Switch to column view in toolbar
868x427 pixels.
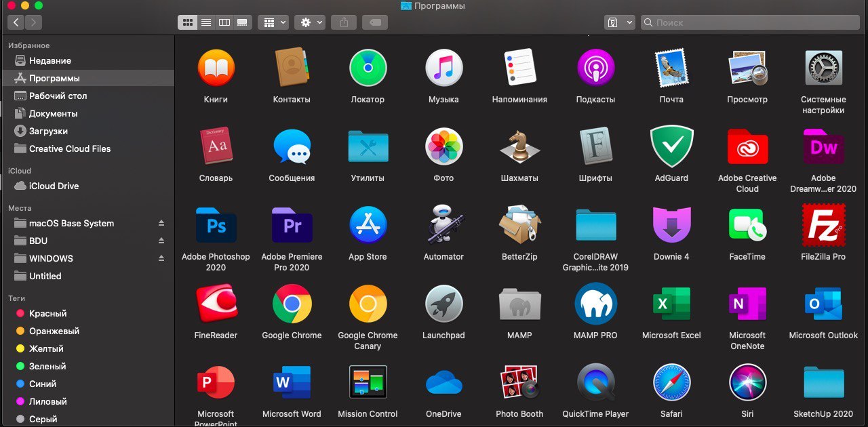pyautogui.click(x=224, y=22)
